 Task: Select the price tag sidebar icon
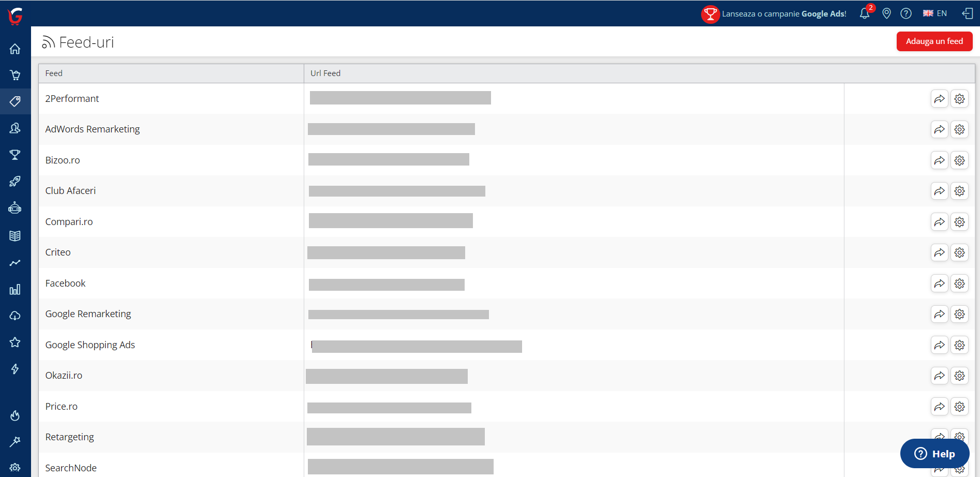coord(15,101)
